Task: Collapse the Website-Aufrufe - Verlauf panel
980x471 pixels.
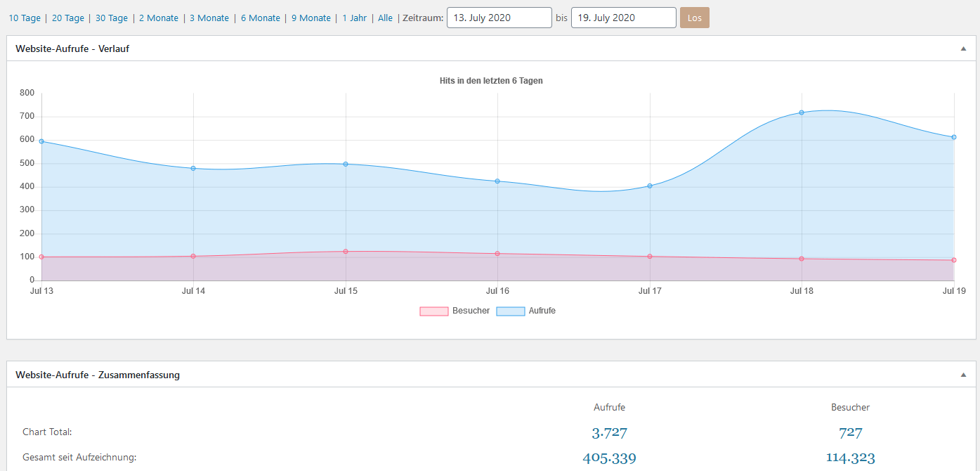Action: [x=964, y=49]
